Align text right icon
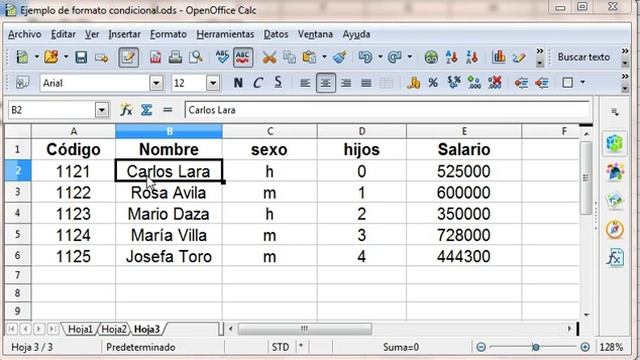The image size is (640, 360). coord(346,83)
